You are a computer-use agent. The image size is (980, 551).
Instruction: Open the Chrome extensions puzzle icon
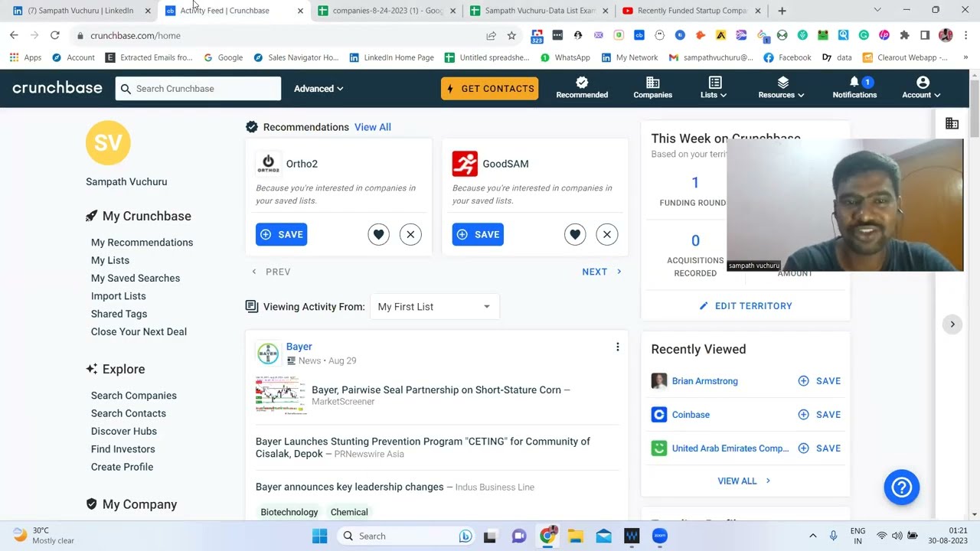(904, 35)
